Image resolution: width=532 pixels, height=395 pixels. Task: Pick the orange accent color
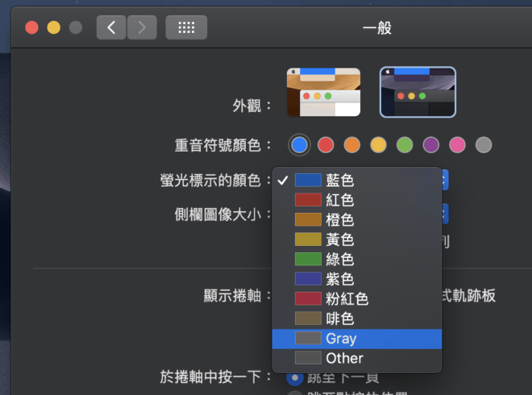(351, 145)
